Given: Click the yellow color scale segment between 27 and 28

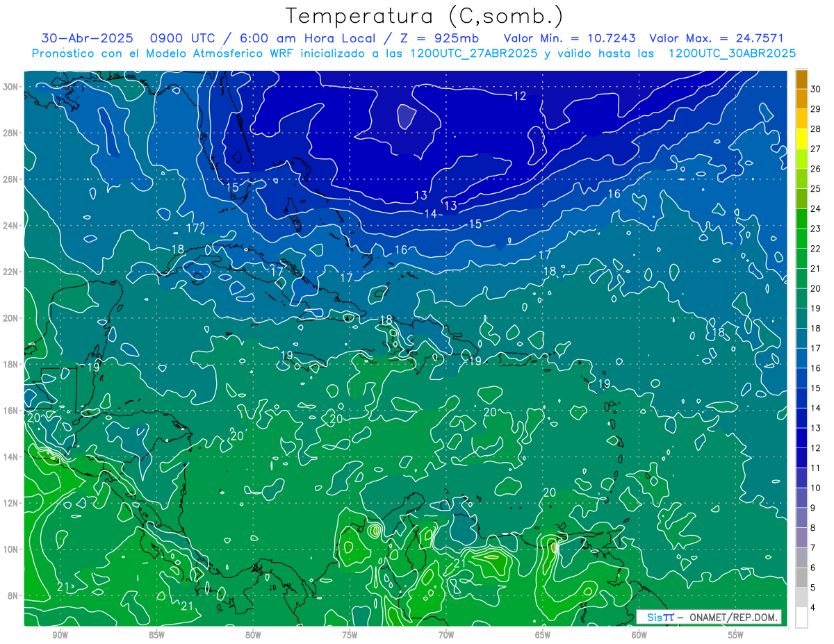Looking at the screenshot, I should pos(801,139).
